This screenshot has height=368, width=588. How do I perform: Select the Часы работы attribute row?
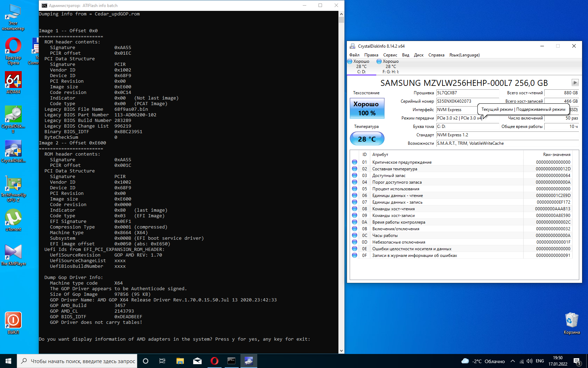[462, 236]
